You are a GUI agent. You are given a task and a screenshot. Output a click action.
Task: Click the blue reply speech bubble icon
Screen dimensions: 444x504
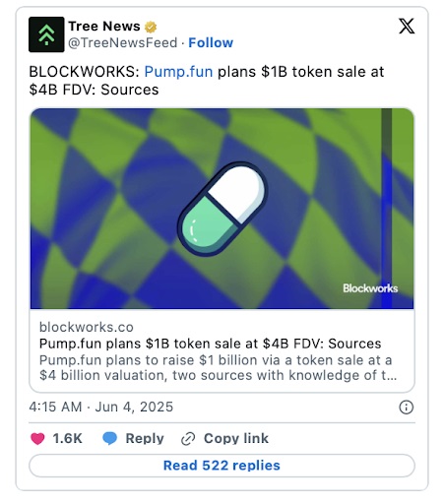tap(109, 438)
